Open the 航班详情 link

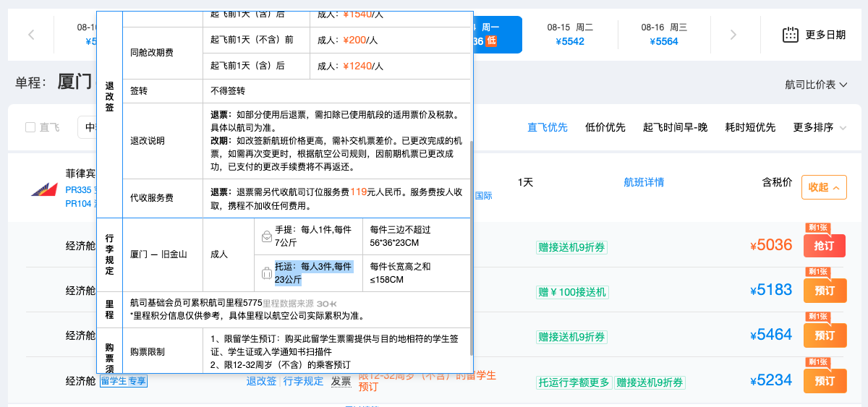[x=644, y=182]
